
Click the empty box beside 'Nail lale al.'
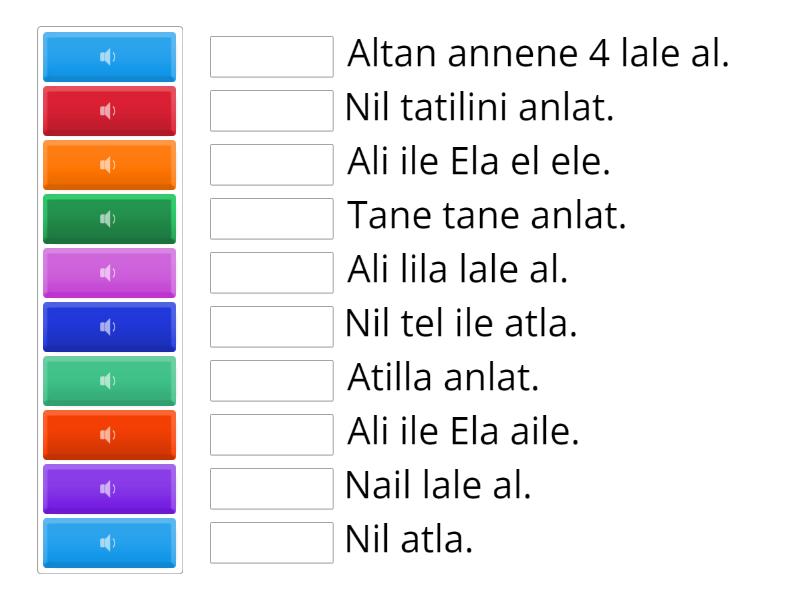(272, 489)
